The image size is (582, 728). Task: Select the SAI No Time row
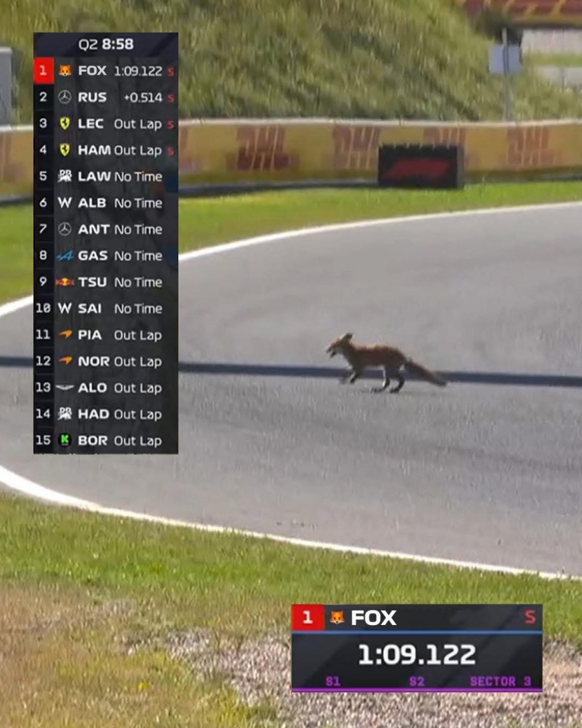pyautogui.click(x=106, y=309)
